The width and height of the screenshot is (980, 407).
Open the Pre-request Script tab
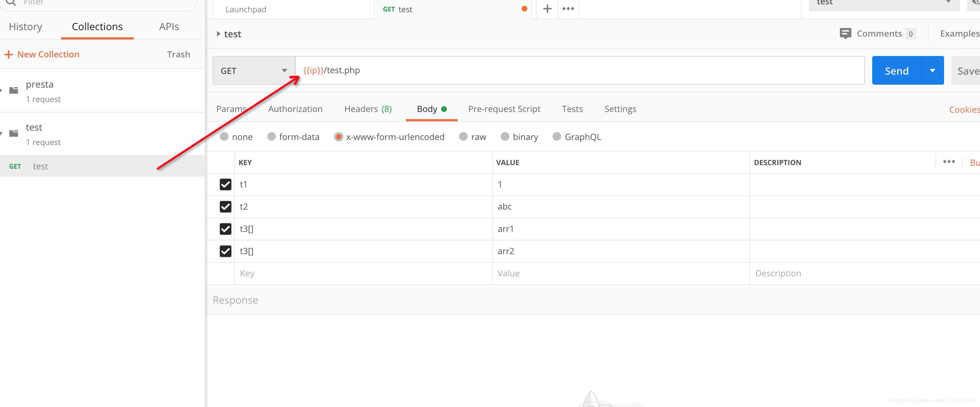pos(504,109)
